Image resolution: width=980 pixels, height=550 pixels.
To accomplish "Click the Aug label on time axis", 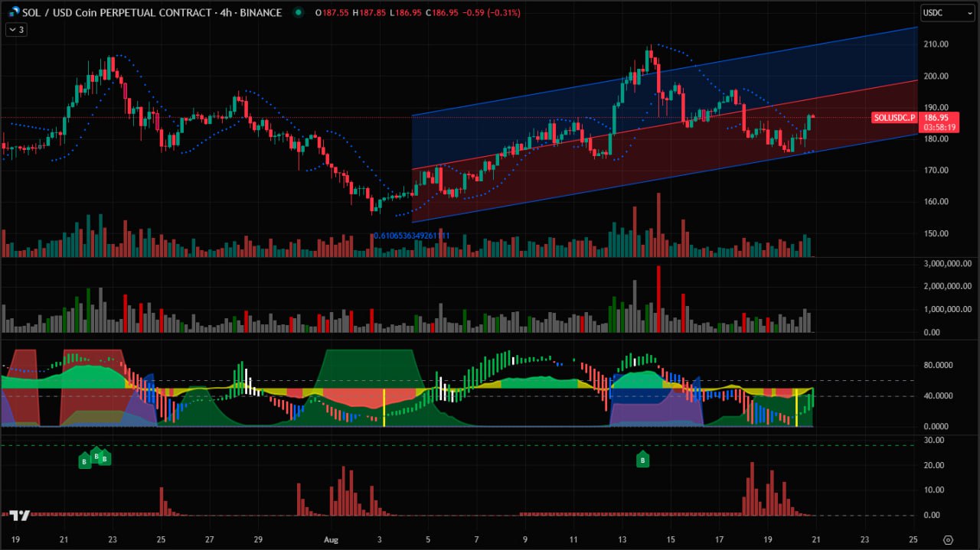I will 332,540.
